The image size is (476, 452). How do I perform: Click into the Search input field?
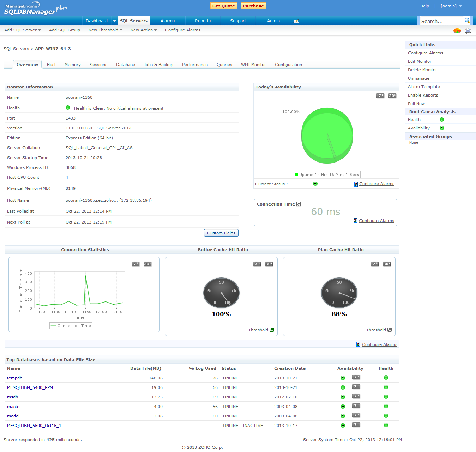pos(441,21)
